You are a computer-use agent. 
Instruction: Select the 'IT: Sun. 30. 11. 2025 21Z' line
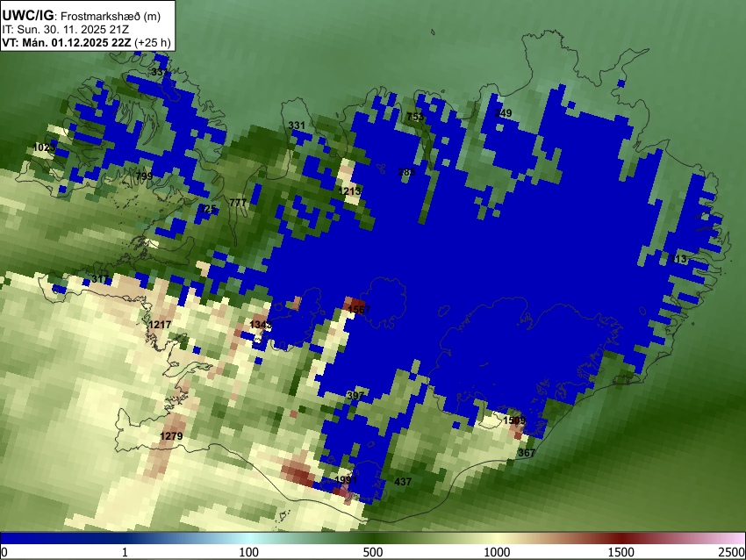tap(66, 30)
